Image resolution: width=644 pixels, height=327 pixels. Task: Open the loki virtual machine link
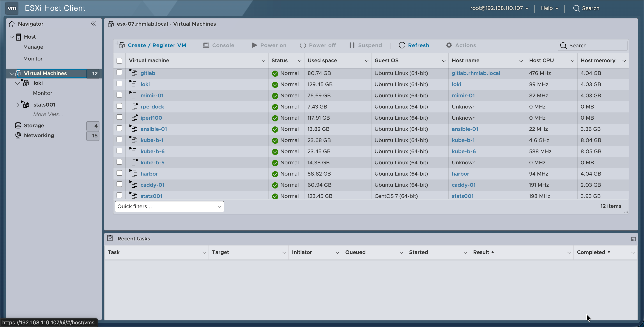coord(145,84)
